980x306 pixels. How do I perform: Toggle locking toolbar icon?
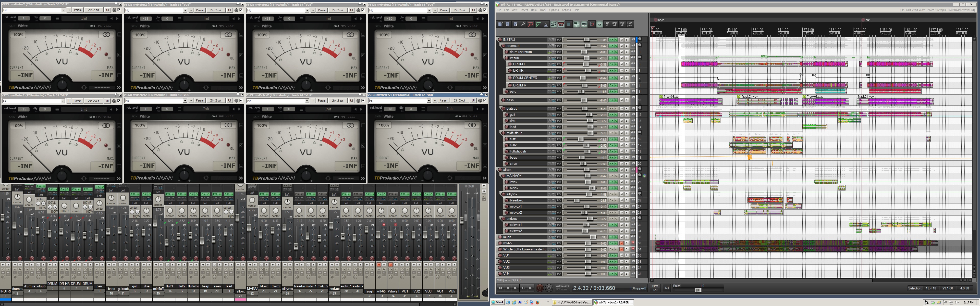click(x=599, y=24)
